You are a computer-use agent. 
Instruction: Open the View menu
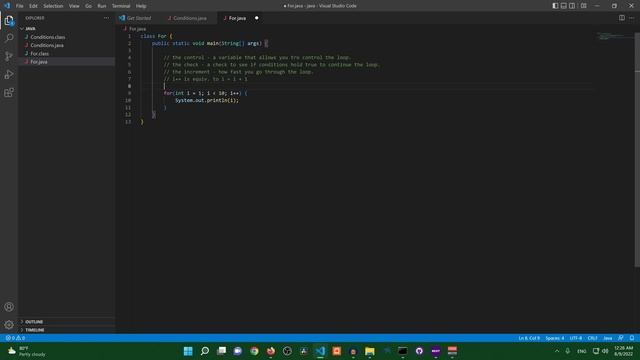click(74, 6)
